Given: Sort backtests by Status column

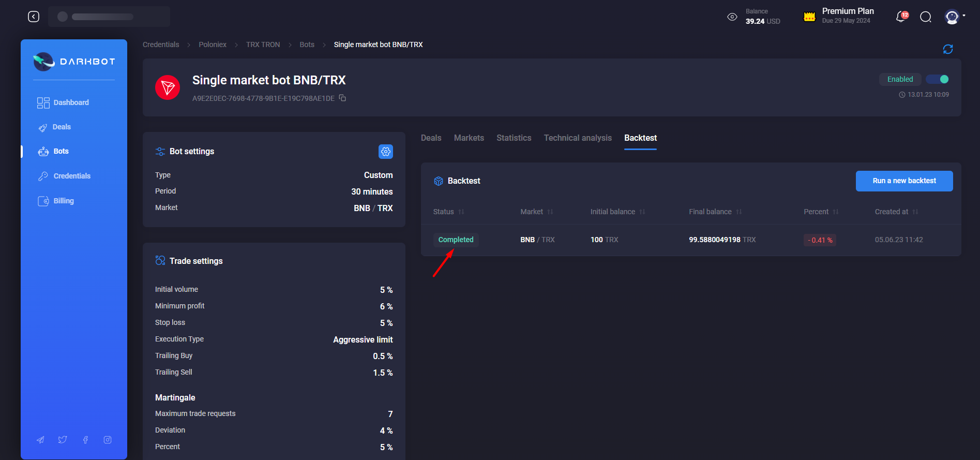Looking at the screenshot, I should click(x=449, y=212).
